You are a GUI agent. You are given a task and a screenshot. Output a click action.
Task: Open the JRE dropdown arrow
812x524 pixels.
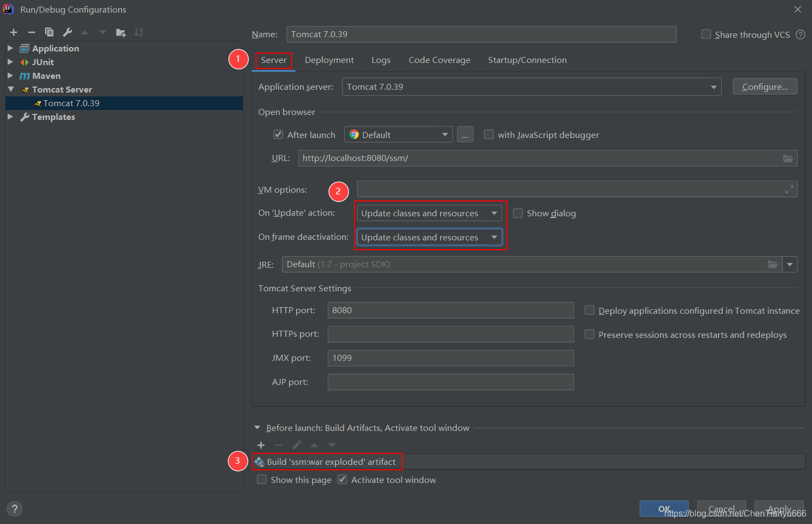click(790, 264)
